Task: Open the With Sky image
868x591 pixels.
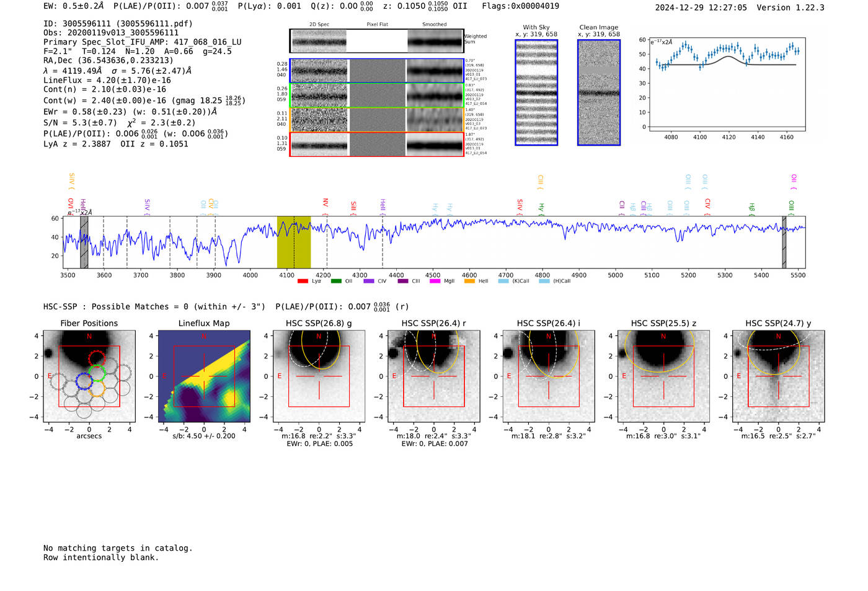Action: [536, 92]
